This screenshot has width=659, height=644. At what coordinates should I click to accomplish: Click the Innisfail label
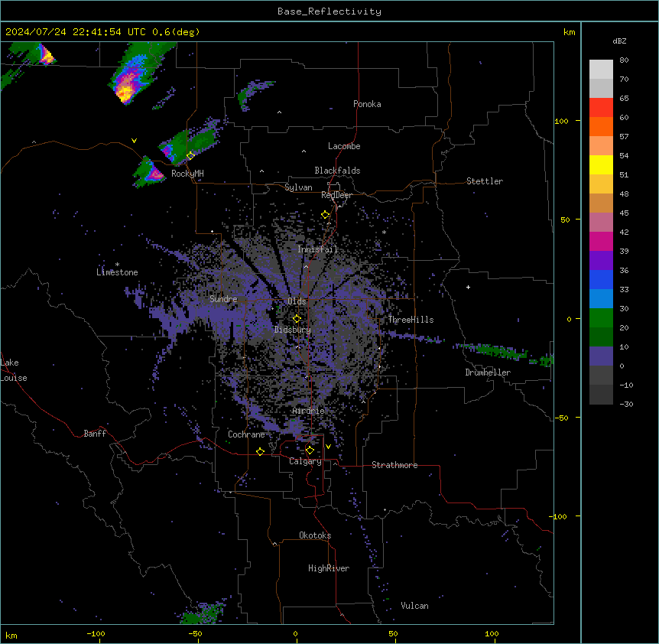coord(318,249)
